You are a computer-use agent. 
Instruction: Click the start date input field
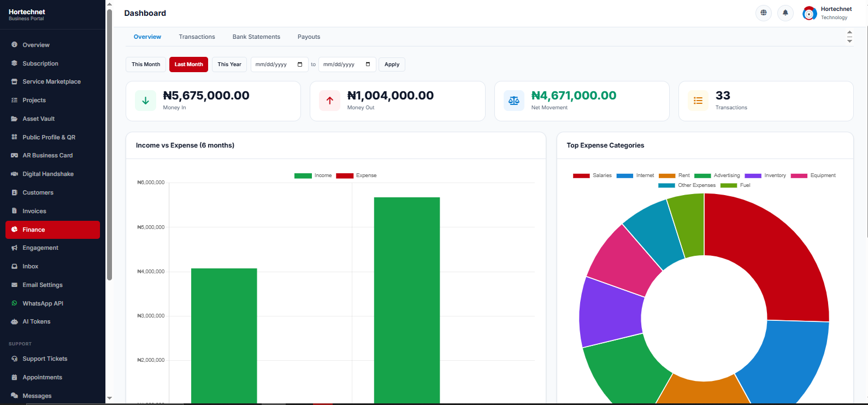point(279,64)
